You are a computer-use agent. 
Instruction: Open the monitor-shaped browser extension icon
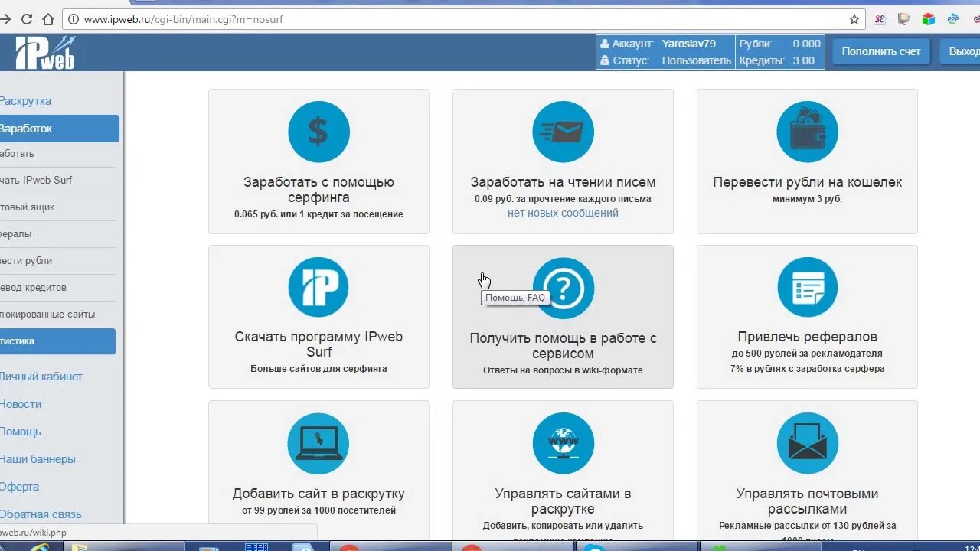904,19
